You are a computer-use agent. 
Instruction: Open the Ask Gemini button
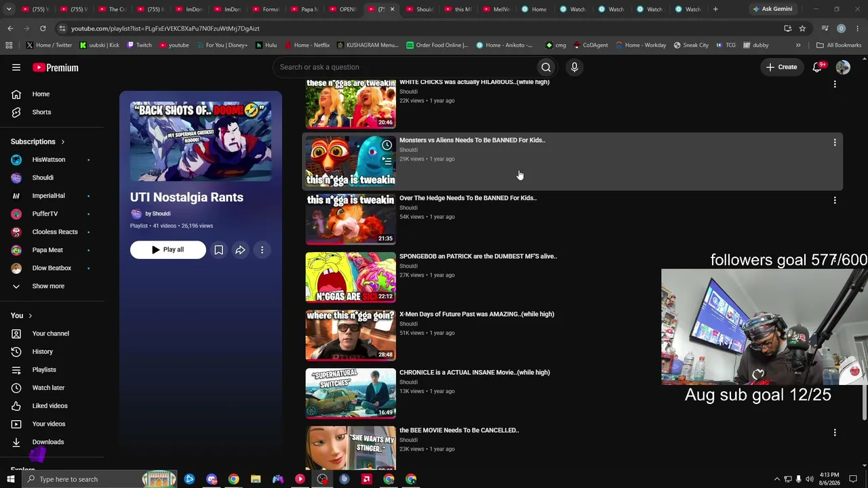tap(772, 9)
